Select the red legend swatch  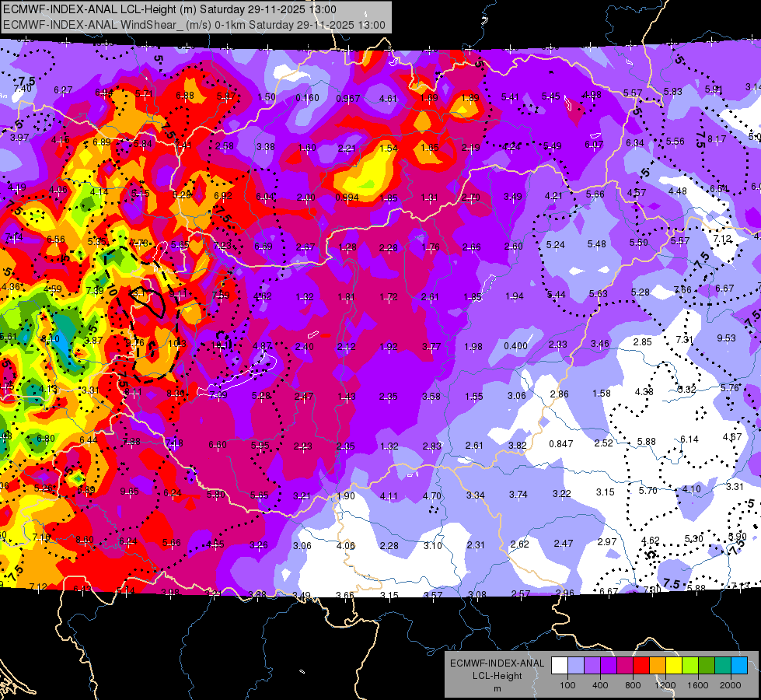coord(641,666)
